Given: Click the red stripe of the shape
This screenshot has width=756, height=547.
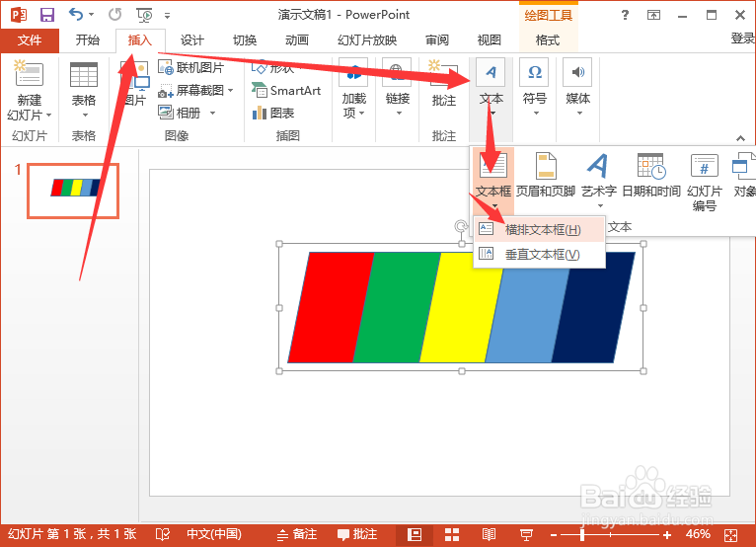Looking at the screenshot, I should click(331, 307).
